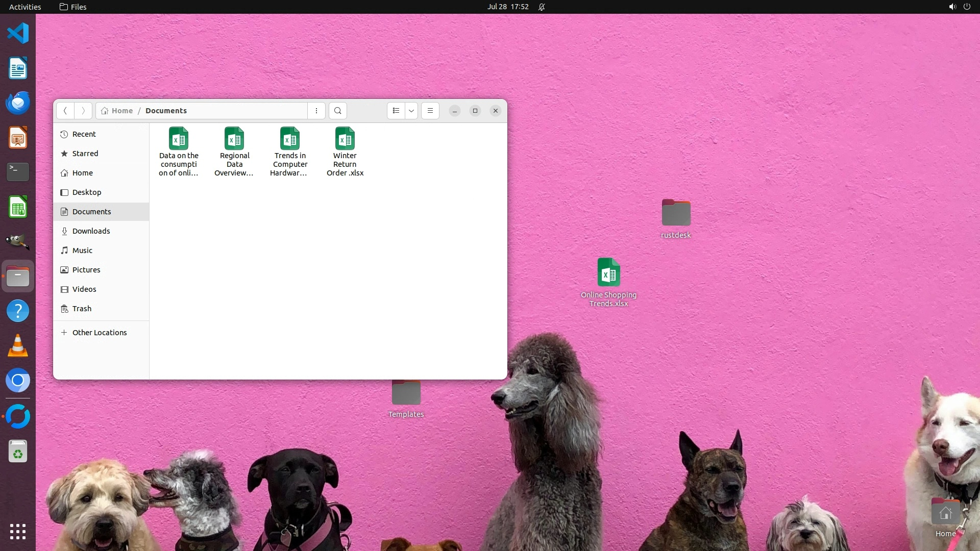Go back using the back arrow
The image size is (980, 551).
(65, 111)
